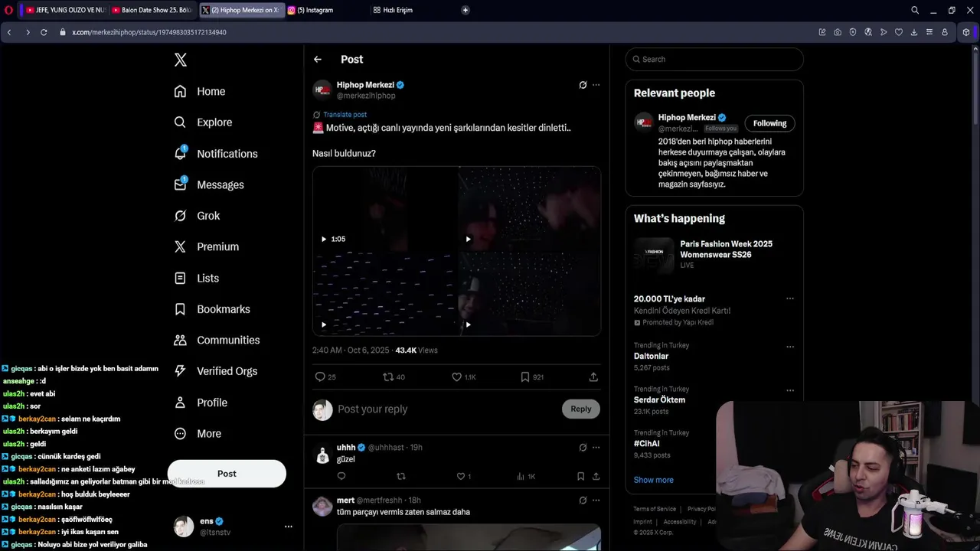The width and height of the screenshot is (980, 551).
Task: Repost the post showing 40 reposts
Action: 394,377
